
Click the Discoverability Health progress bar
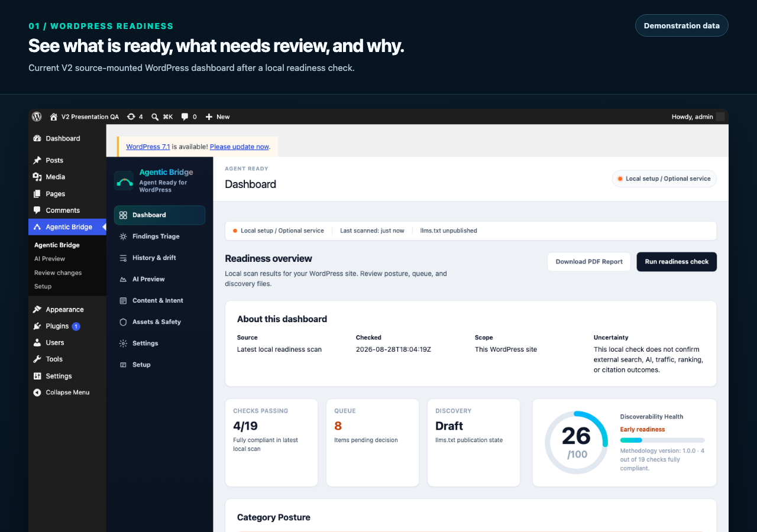662,440
